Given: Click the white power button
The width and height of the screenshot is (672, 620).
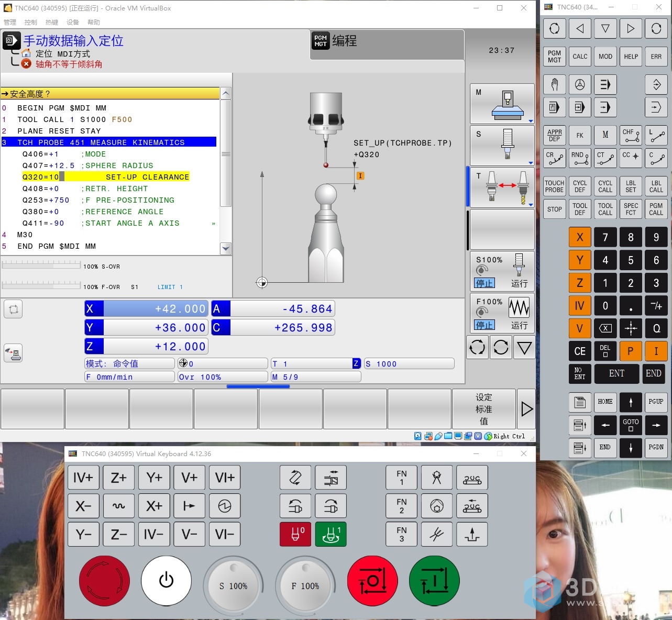Looking at the screenshot, I should point(166,581).
